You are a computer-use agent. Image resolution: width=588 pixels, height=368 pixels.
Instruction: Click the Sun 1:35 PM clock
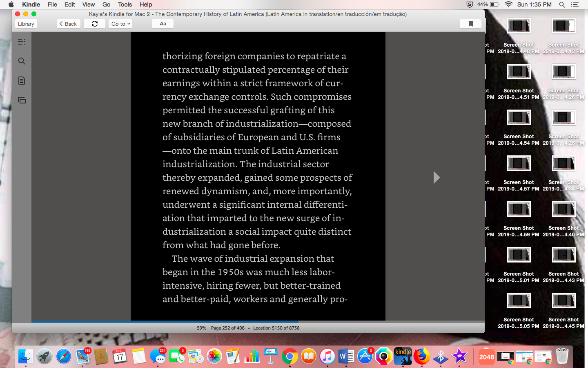(534, 4)
